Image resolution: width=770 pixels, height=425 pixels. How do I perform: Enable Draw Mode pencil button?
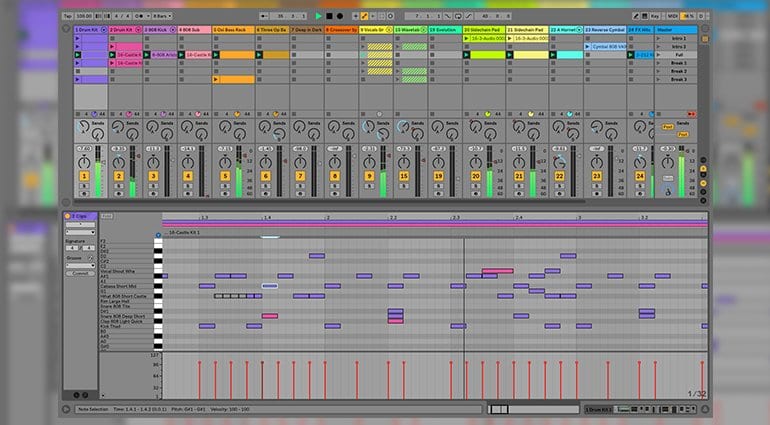coord(636,16)
